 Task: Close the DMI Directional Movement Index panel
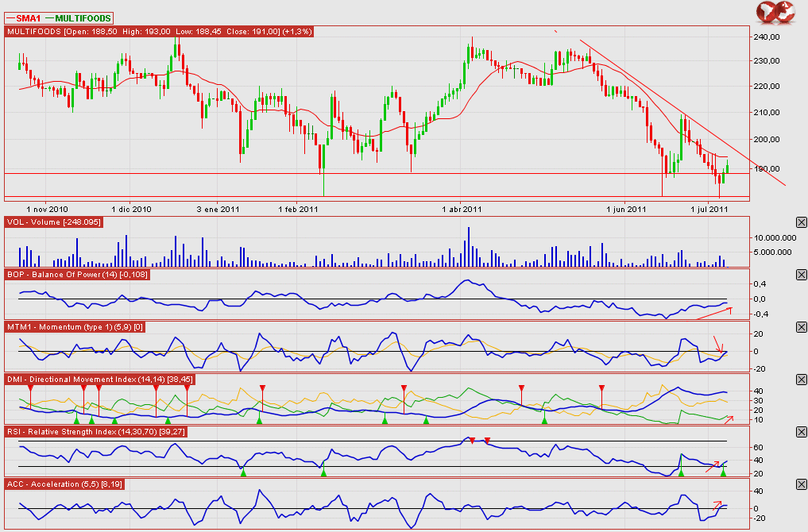801,380
